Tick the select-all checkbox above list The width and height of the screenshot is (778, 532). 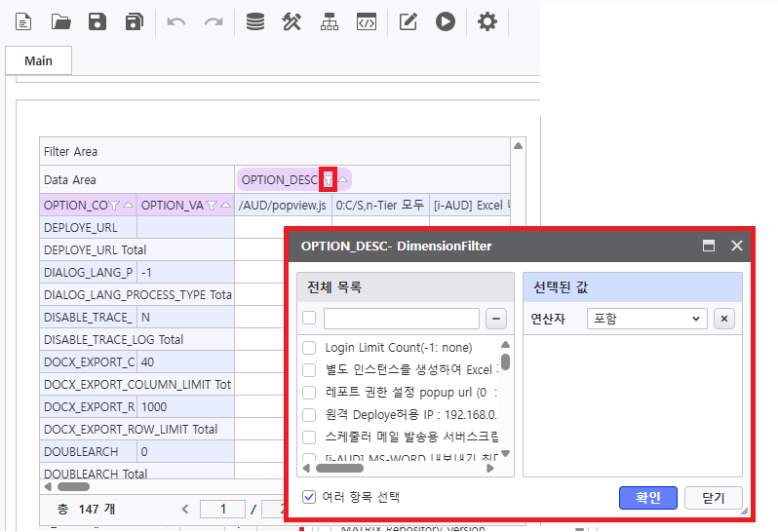point(309,319)
